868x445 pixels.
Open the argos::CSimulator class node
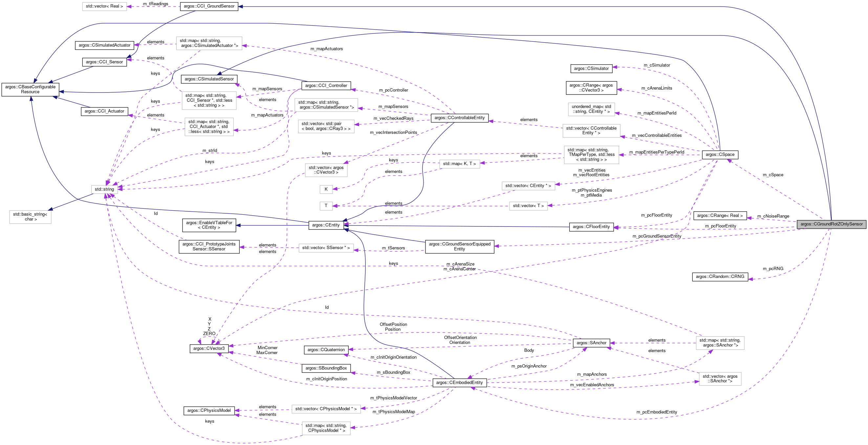pos(591,68)
